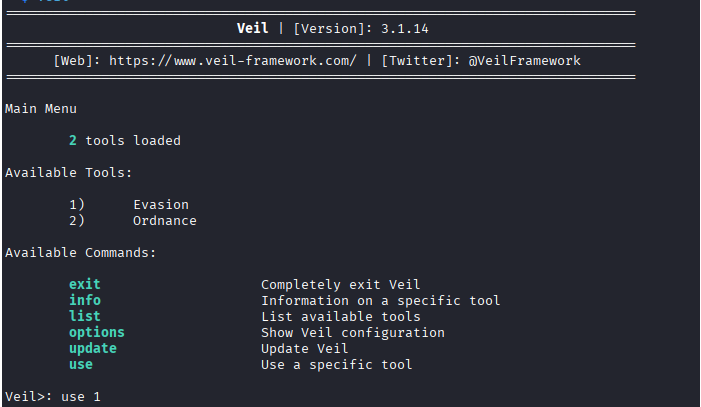The image size is (701, 407).
Task: Click the use command in the list
Action: 81,365
